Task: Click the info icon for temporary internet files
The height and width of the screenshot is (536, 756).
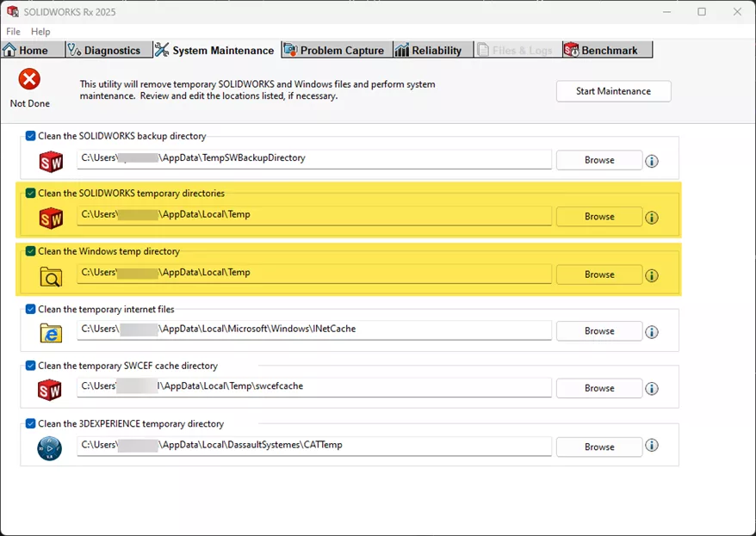Action: (x=652, y=332)
